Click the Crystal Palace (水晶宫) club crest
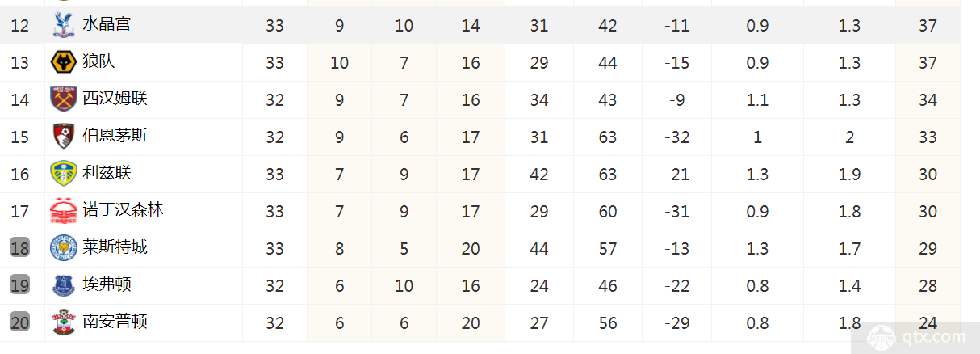Screen dimensions: 980x354 (x=63, y=25)
